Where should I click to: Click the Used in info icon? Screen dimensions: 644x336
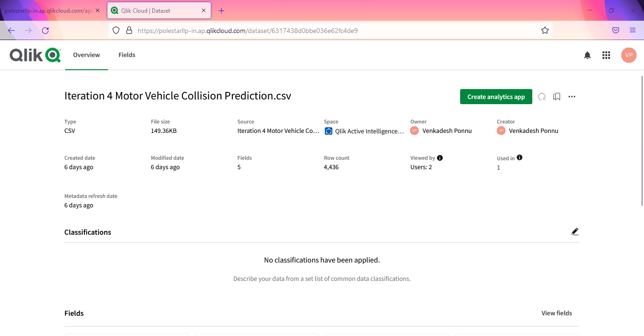[x=520, y=158]
